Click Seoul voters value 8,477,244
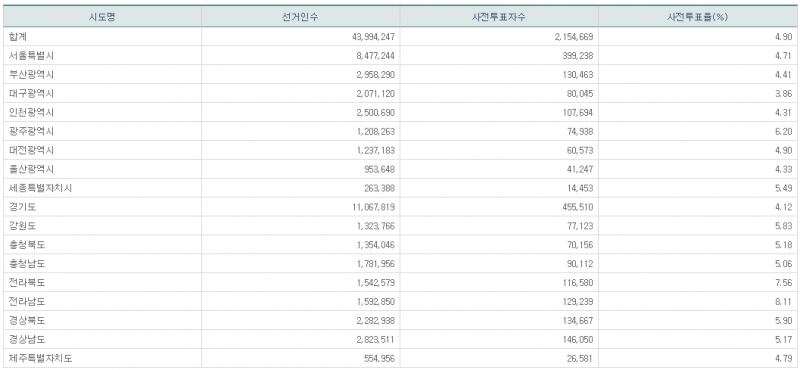 pyautogui.click(x=375, y=56)
